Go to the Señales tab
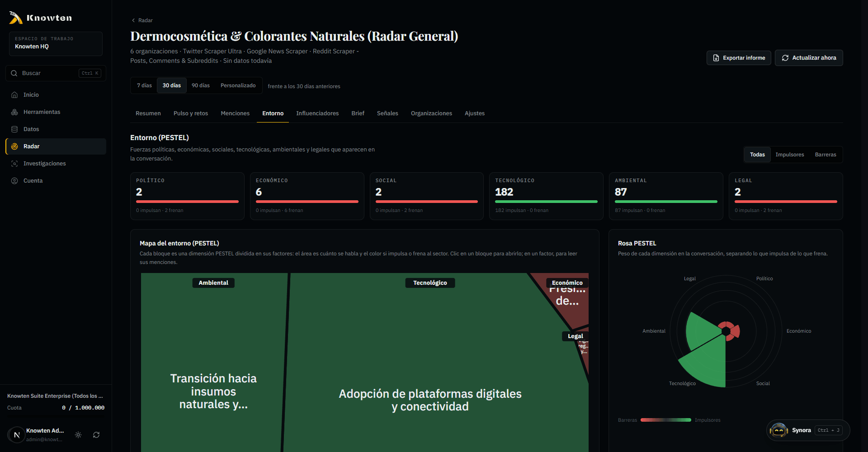This screenshot has width=868, height=452. point(387,113)
